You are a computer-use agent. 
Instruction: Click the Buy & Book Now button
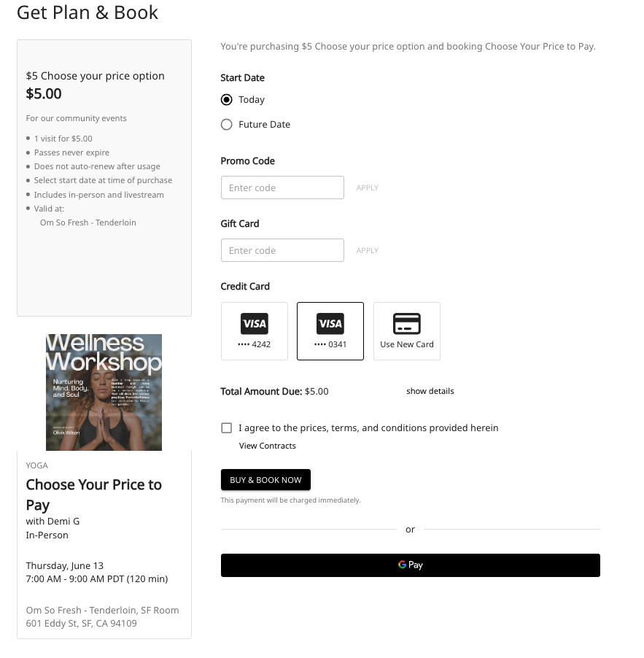(x=265, y=480)
